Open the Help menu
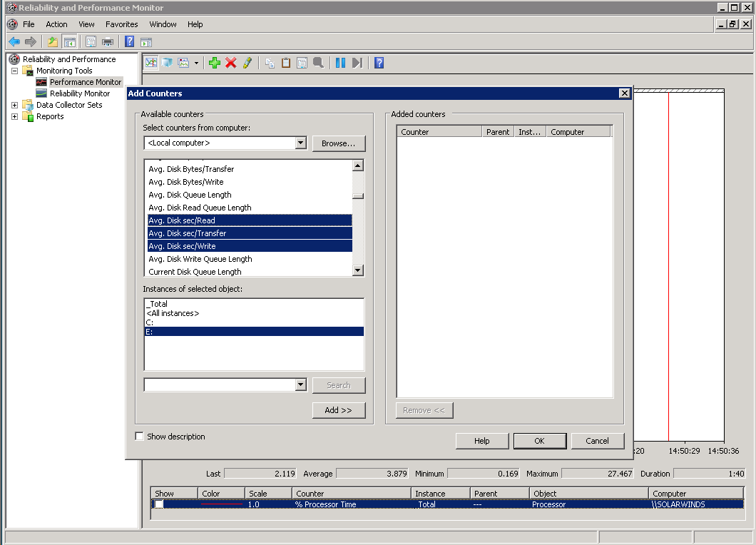 click(x=195, y=24)
